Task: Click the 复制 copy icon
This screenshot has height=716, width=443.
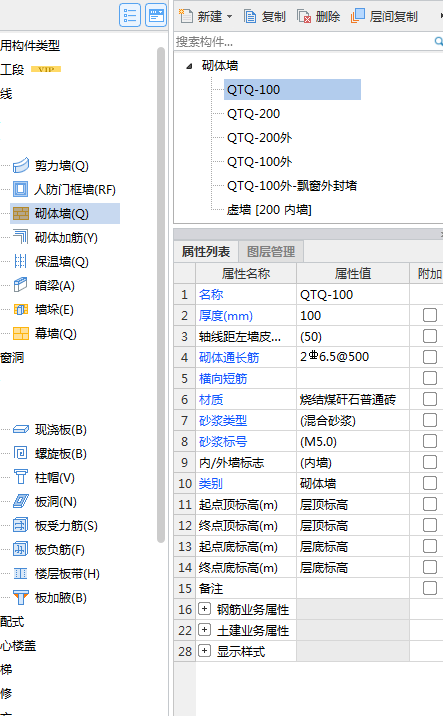Action: (x=250, y=16)
